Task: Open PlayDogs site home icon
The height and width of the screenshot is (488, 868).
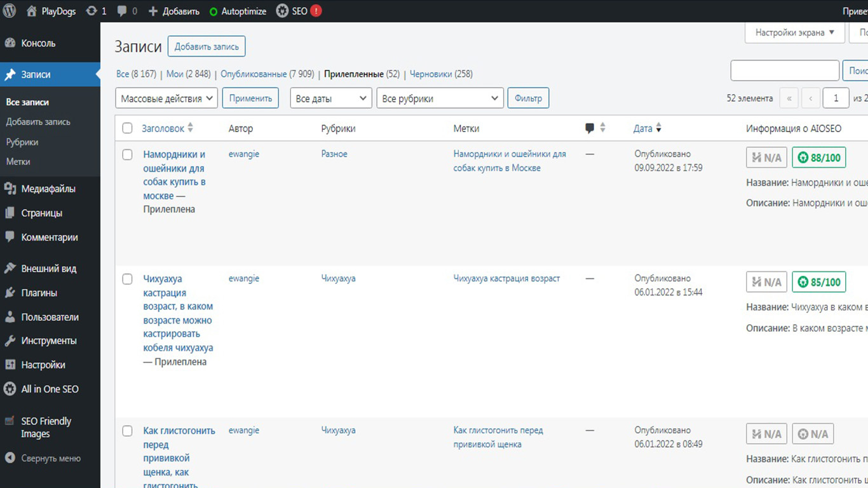Action: [x=32, y=11]
